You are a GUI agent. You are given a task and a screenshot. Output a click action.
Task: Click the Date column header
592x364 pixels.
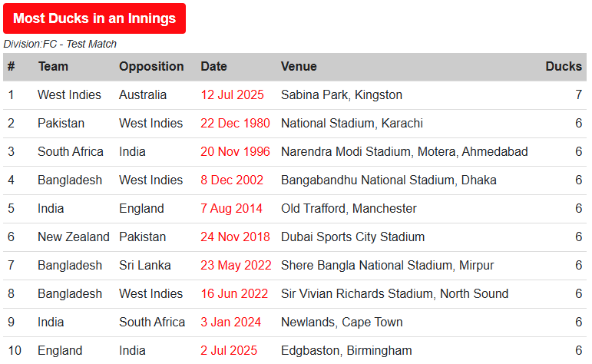click(x=213, y=67)
